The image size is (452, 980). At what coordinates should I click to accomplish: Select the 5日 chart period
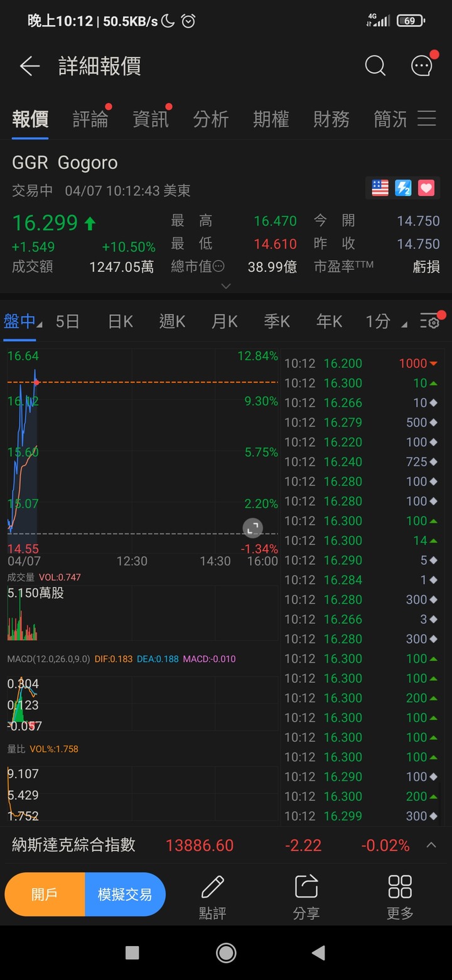coord(67,322)
